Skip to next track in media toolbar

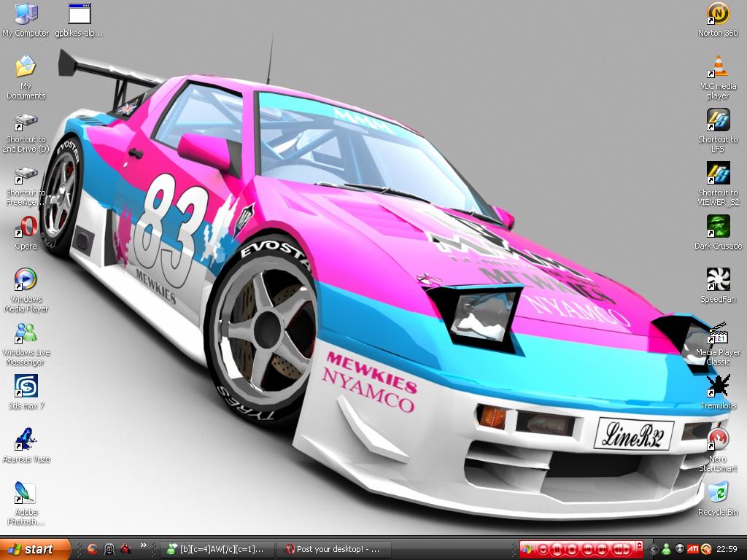[x=602, y=549]
